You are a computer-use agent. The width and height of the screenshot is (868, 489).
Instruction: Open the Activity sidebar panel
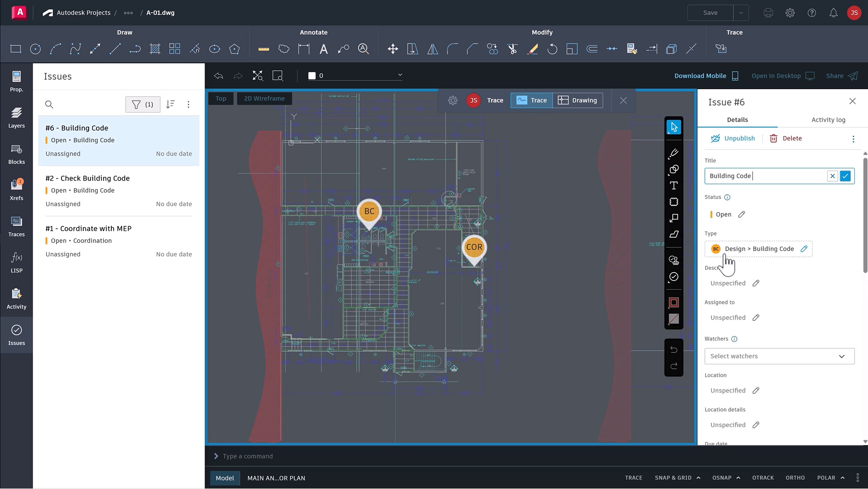(x=16, y=299)
